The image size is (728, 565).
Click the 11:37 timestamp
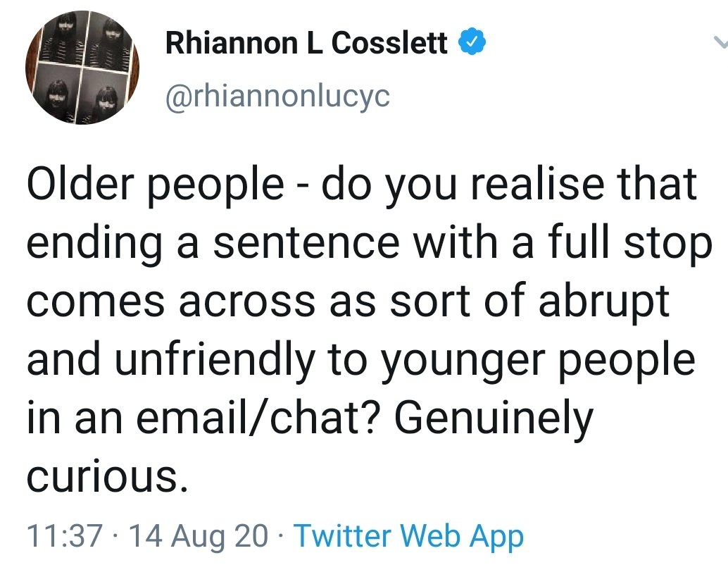tap(65, 535)
